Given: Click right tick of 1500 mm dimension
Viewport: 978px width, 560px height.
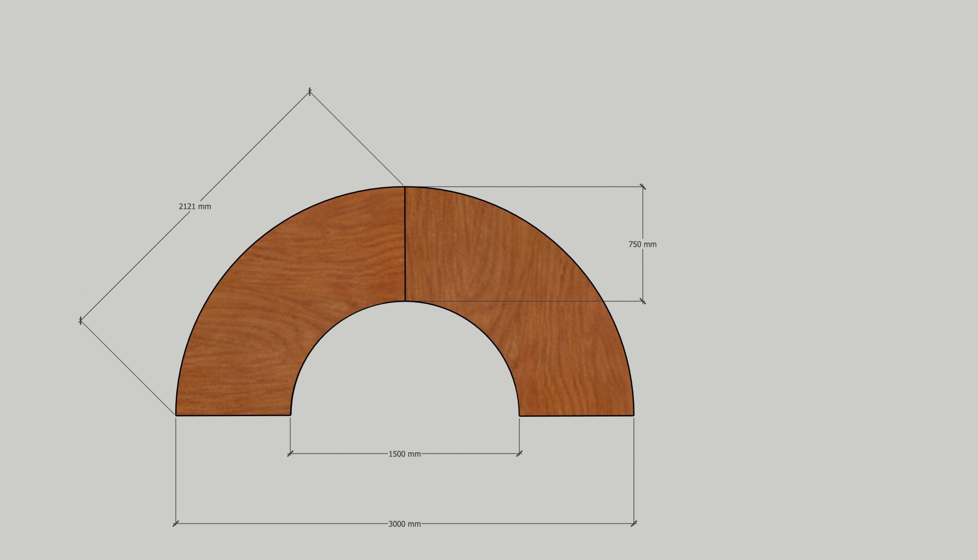Looking at the screenshot, I should click(519, 453).
